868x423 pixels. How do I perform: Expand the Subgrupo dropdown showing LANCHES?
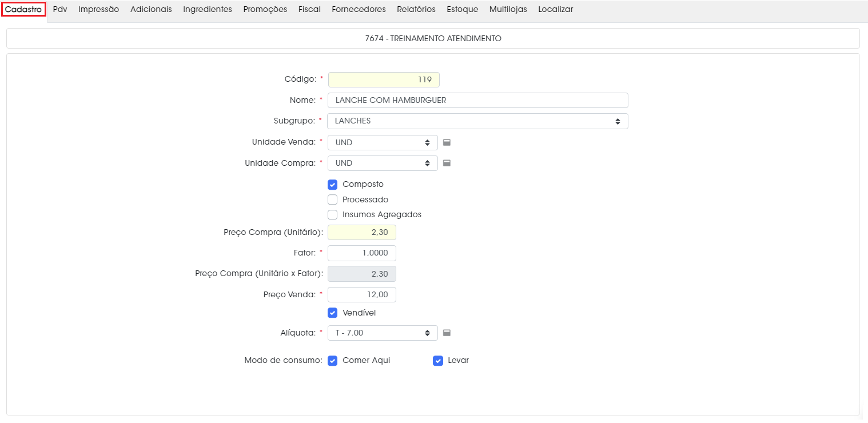[477, 121]
